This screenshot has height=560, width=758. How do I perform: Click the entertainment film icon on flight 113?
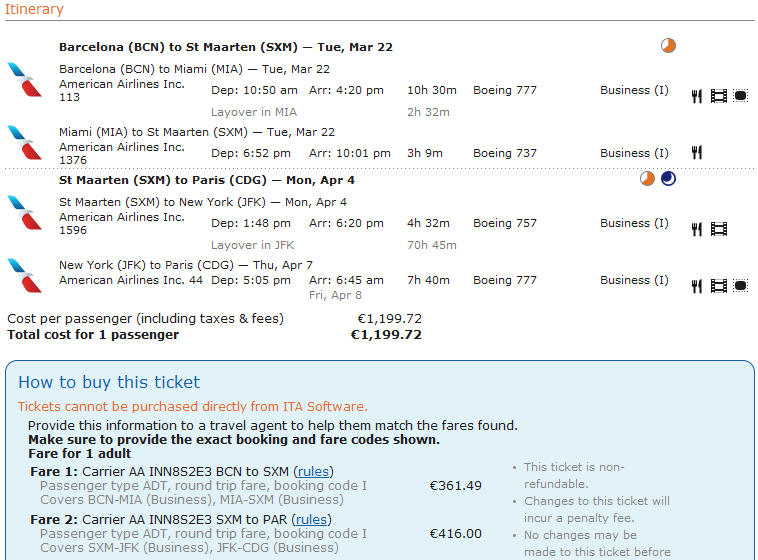[718, 96]
